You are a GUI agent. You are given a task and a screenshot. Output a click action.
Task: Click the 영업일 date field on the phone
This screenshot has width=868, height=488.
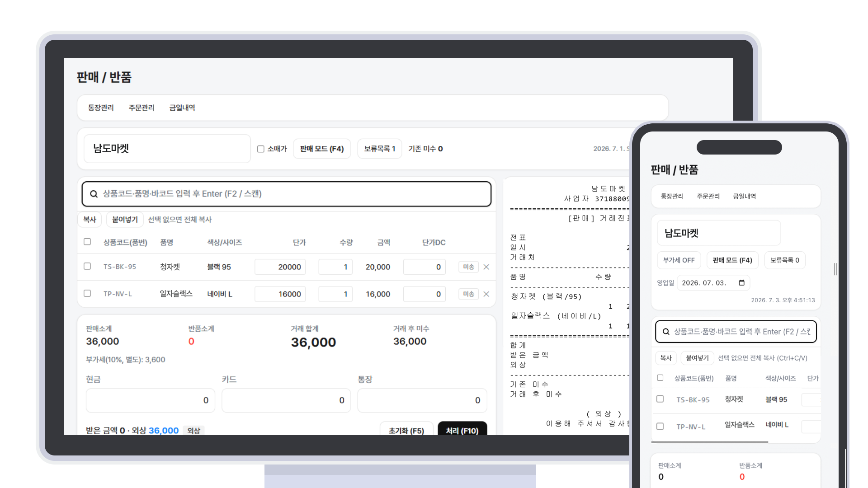tap(713, 283)
